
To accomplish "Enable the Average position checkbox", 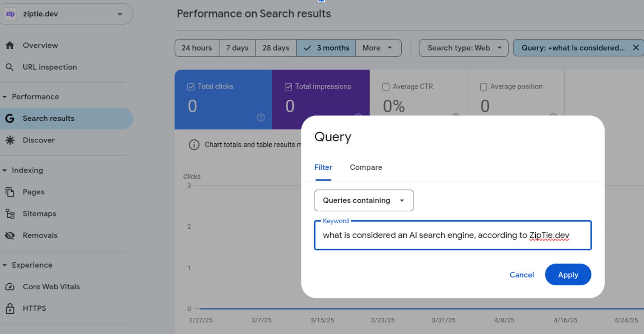I will pyautogui.click(x=483, y=87).
